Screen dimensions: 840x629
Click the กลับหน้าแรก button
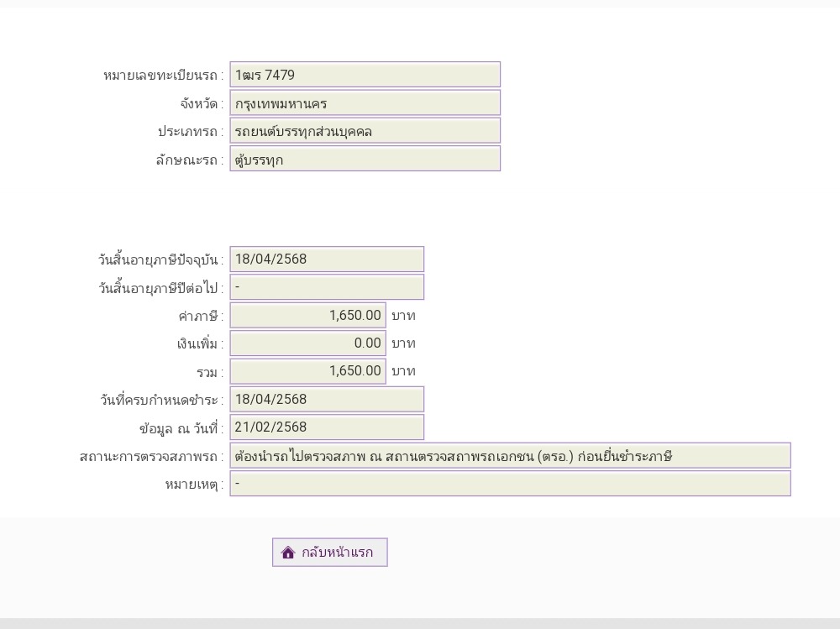click(329, 553)
